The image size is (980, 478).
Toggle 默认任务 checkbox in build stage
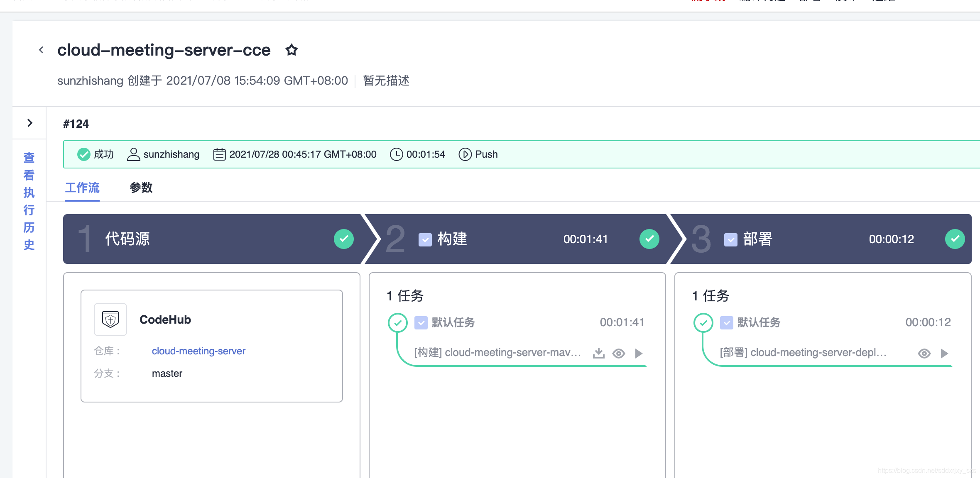pyautogui.click(x=421, y=322)
